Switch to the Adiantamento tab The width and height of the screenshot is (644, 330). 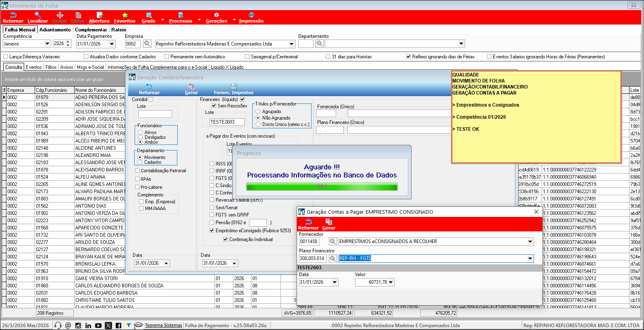click(x=55, y=29)
